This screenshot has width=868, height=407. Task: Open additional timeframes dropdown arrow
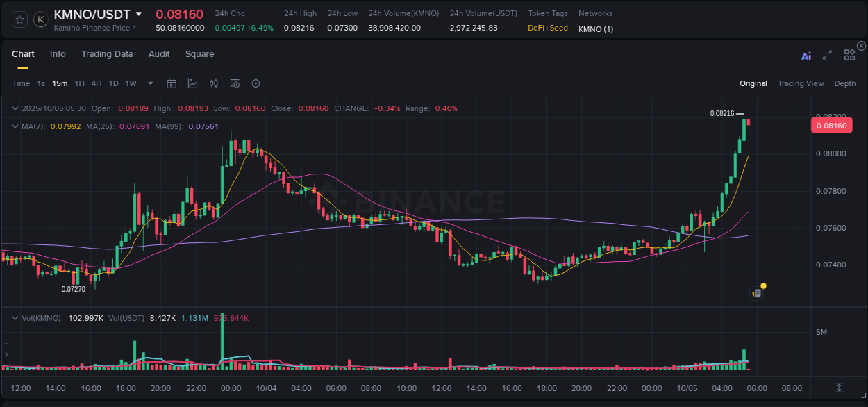tap(149, 83)
